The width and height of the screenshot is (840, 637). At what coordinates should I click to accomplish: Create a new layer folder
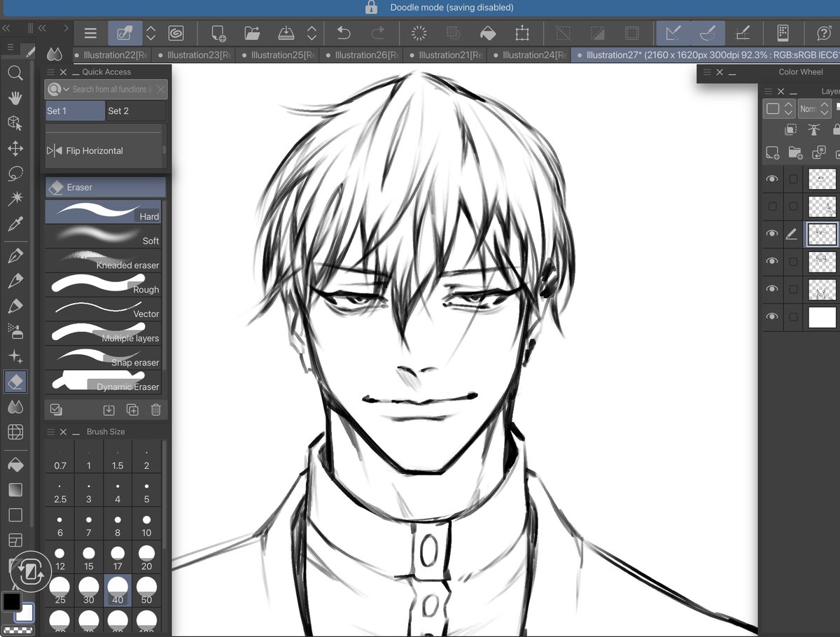pos(795,153)
